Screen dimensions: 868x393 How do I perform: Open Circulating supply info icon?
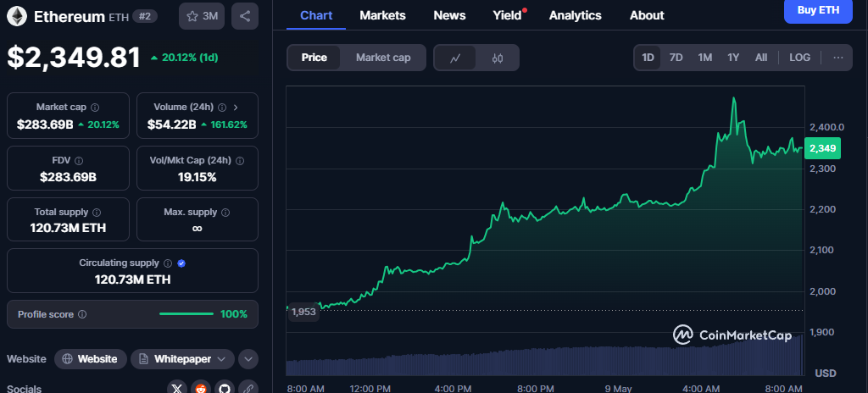point(168,263)
